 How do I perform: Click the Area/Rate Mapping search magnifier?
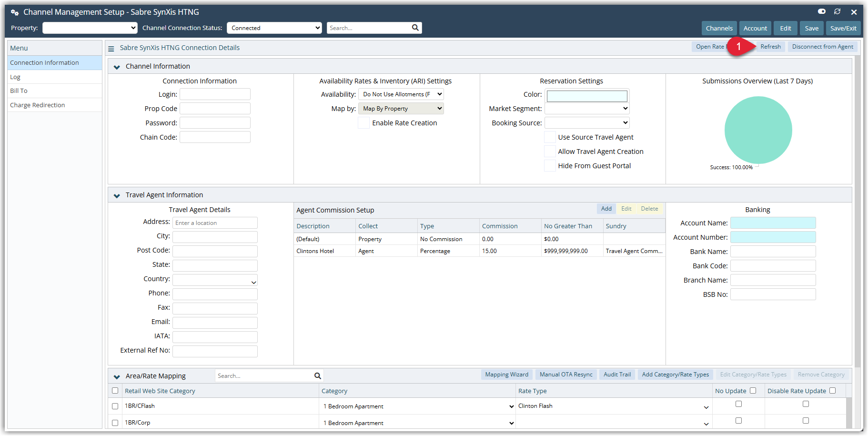(x=318, y=376)
